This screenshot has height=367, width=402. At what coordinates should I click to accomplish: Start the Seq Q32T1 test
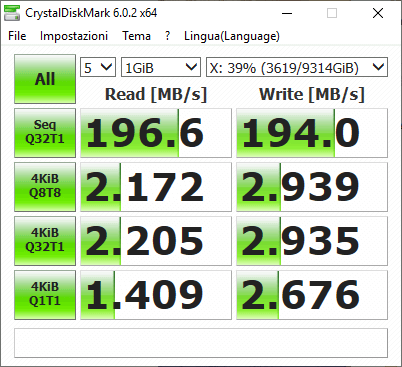45,133
